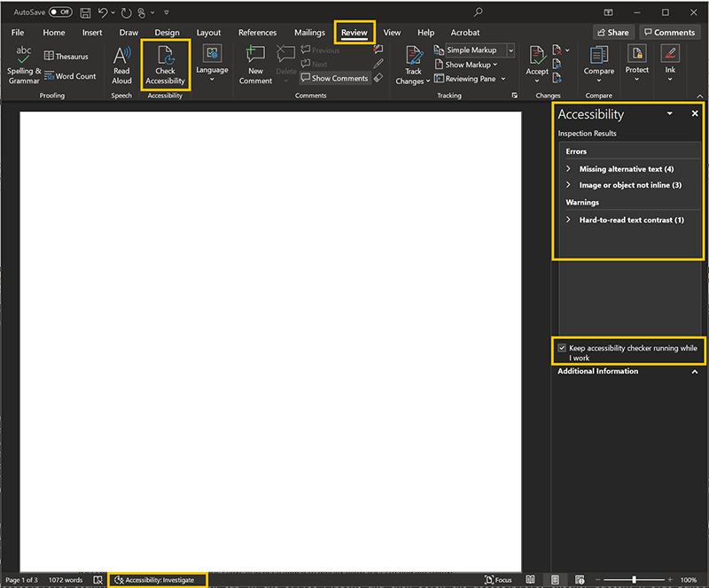Click the zoom slider handle
The image size is (709, 588).
[x=634, y=579]
